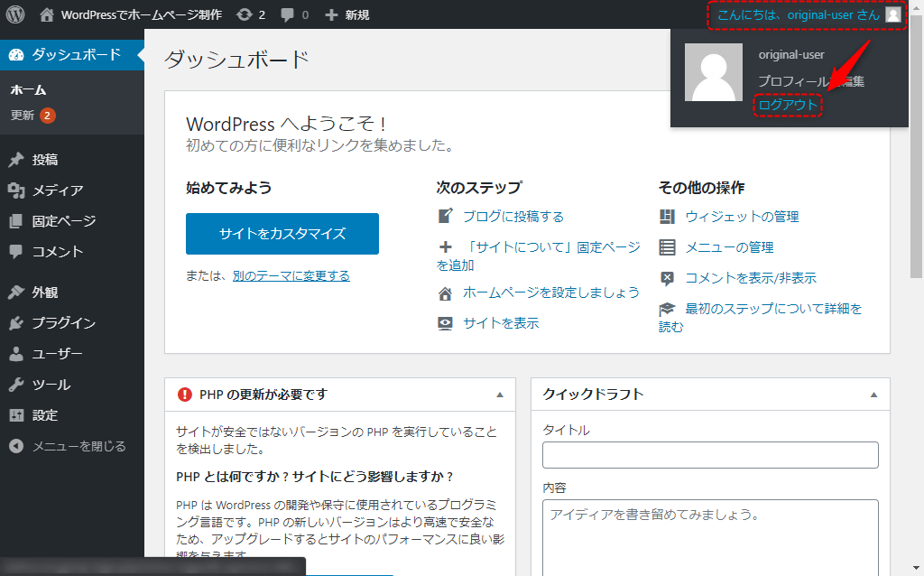This screenshot has height=576, width=924.
Task: Click the small user avatar in admin bar
Action: (x=893, y=14)
